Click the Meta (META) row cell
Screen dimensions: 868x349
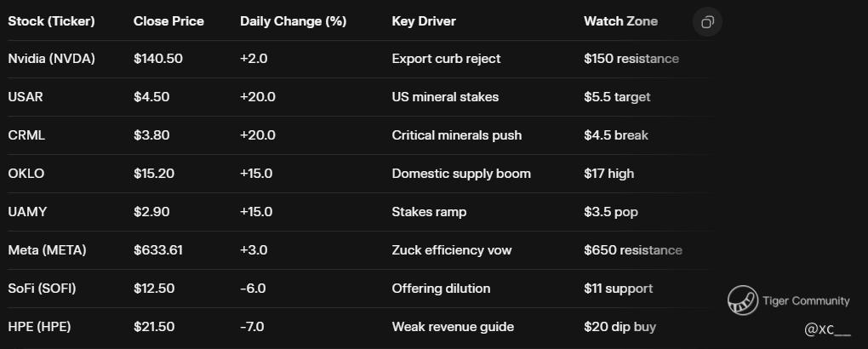47,250
